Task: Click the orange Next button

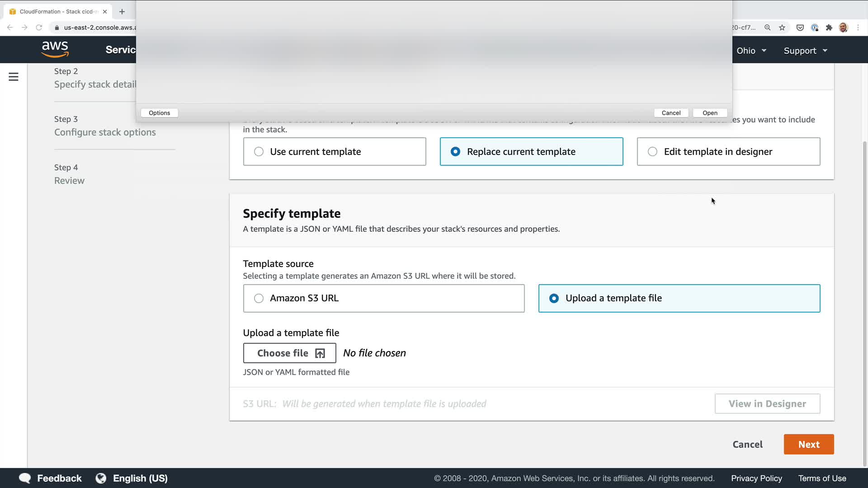Action: click(808, 444)
